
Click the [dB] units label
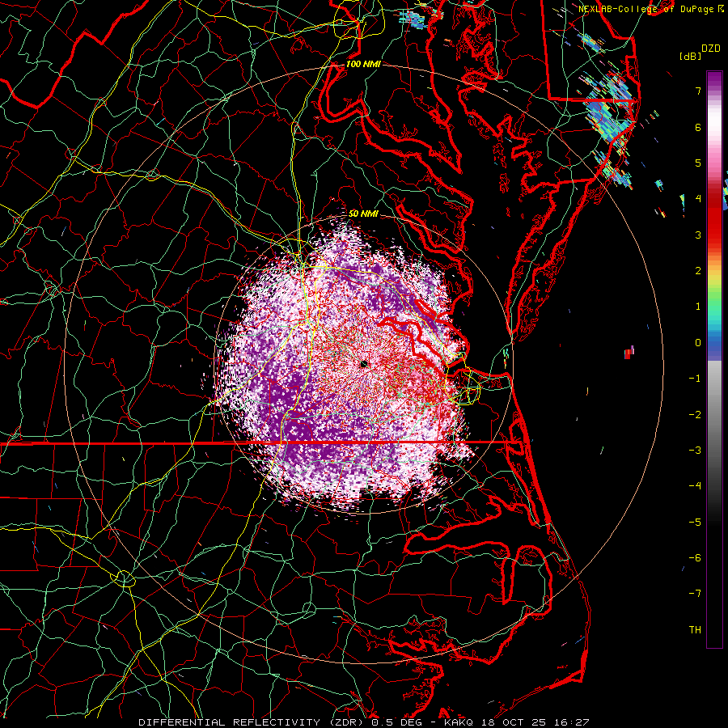(690, 56)
